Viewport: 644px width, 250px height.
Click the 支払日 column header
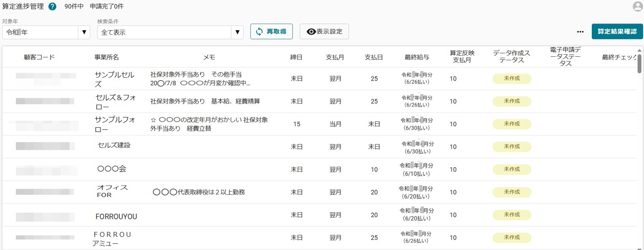[x=374, y=57]
